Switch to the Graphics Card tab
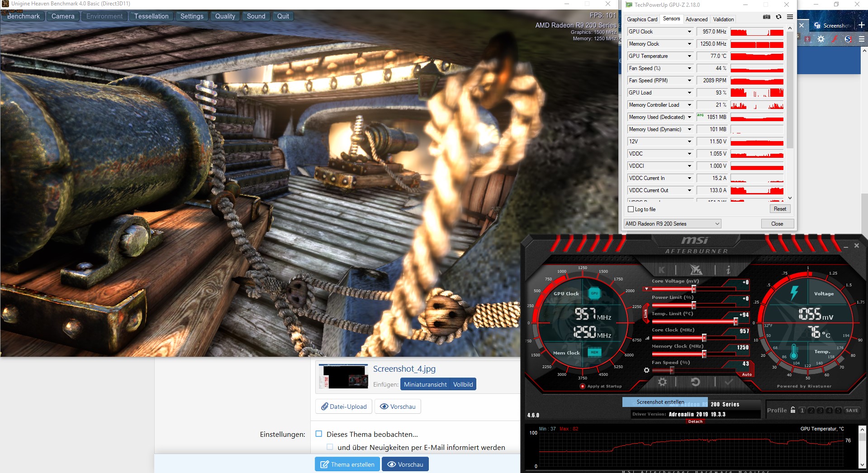Screen dimensions: 868x473 (642, 19)
